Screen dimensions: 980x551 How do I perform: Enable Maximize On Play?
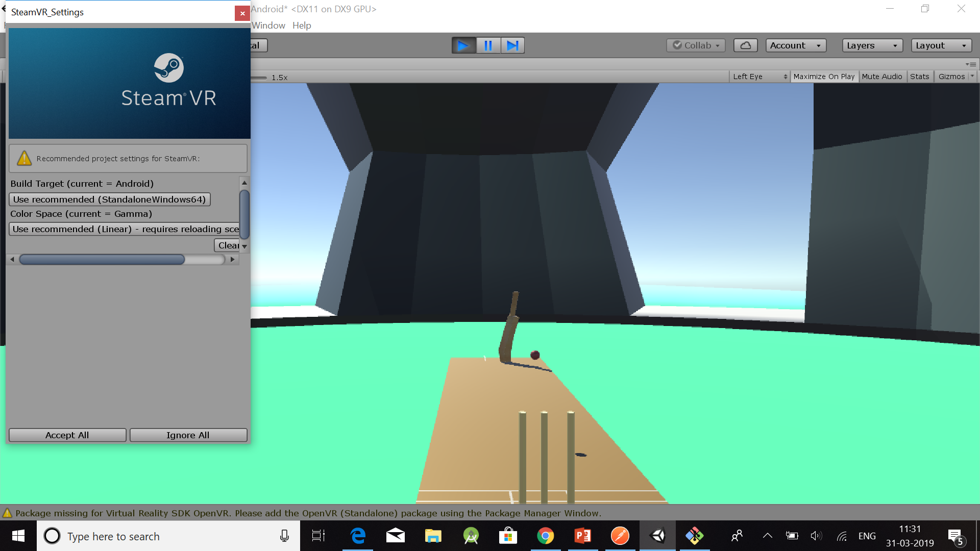point(824,77)
